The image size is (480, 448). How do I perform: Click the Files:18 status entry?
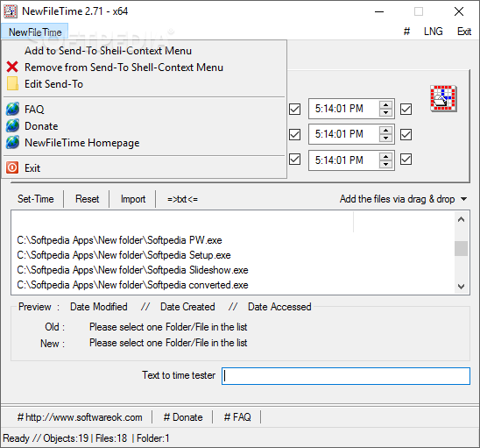[x=111, y=438]
